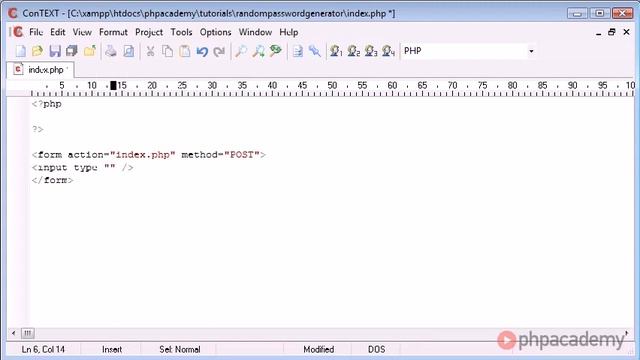This screenshot has height=360, width=640.
Task: Click the find next toolbar icon
Action: coord(258,51)
